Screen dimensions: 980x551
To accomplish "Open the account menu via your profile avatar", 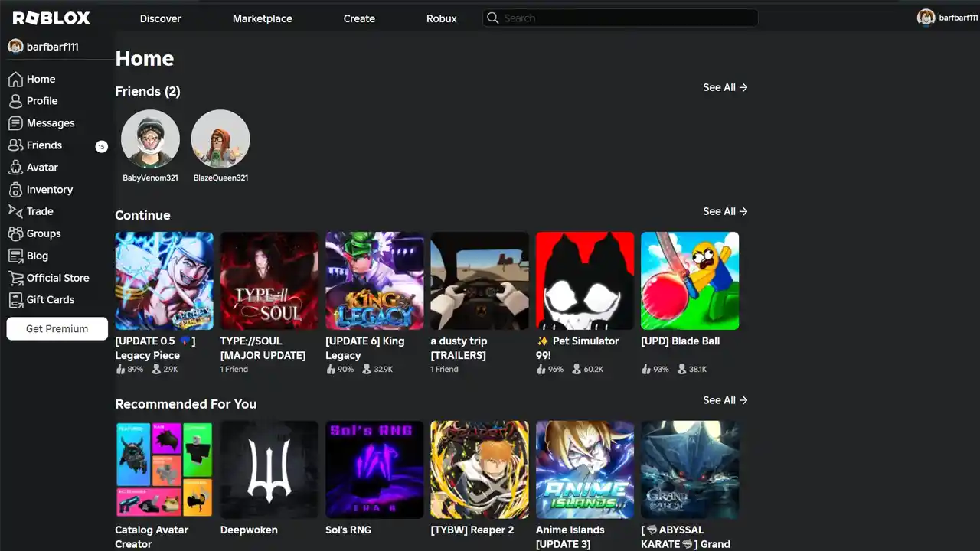I will pos(926,17).
